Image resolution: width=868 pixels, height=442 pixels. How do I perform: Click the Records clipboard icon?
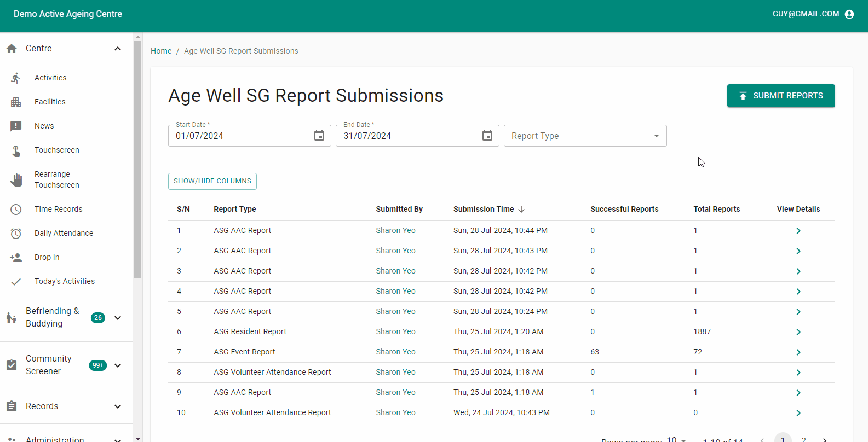pos(12,406)
